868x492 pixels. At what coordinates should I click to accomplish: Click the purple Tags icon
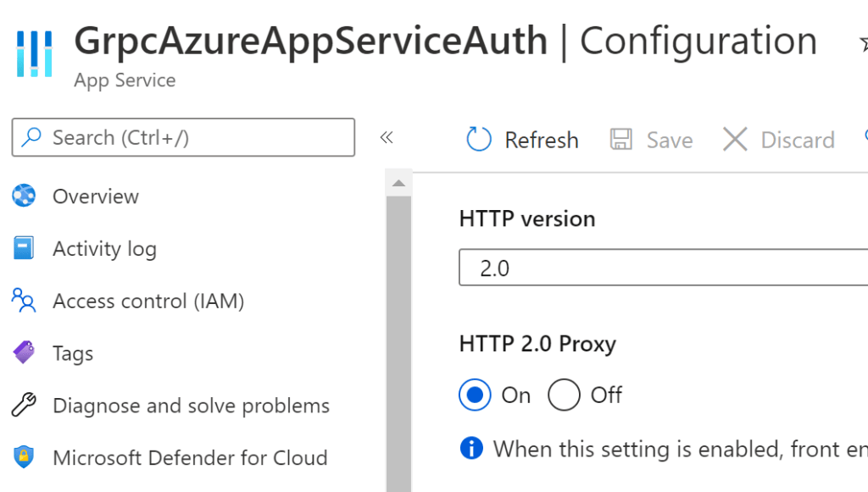(x=24, y=353)
